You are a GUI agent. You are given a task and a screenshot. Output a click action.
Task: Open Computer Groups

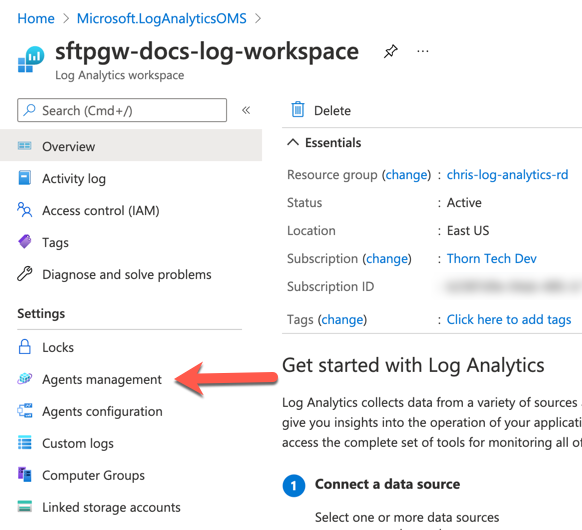tap(93, 475)
